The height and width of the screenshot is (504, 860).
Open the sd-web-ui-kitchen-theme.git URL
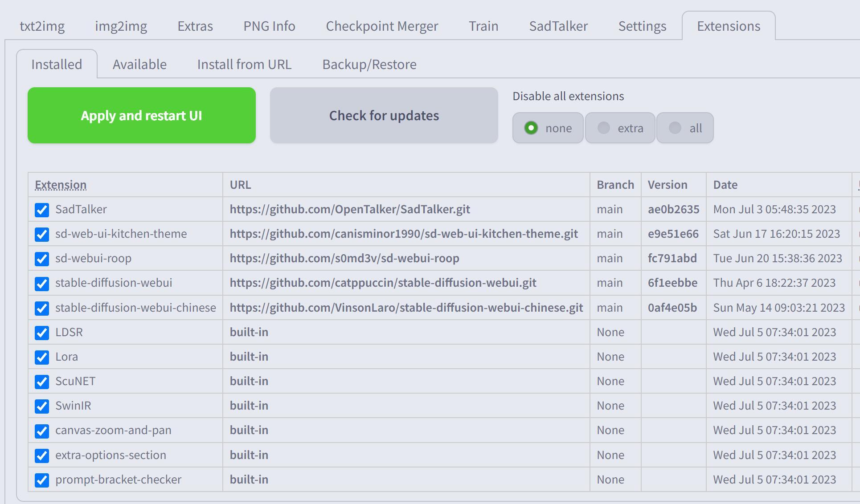click(404, 234)
